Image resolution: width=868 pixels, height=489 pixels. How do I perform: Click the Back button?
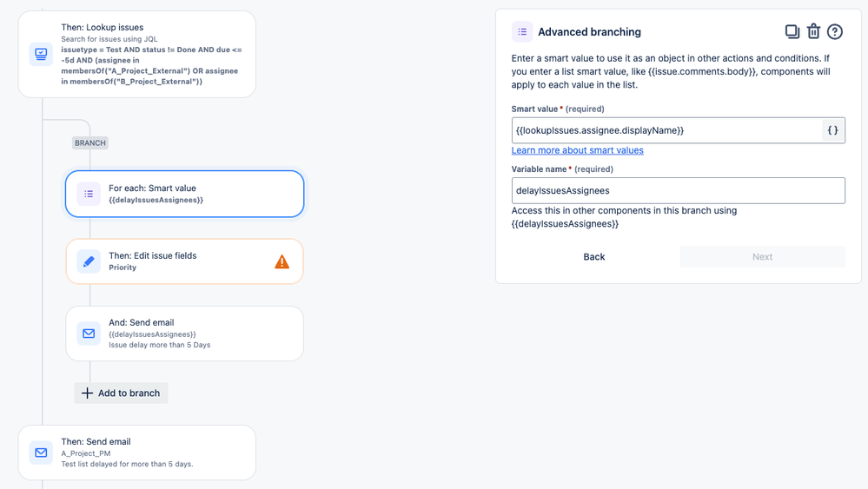tap(594, 257)
